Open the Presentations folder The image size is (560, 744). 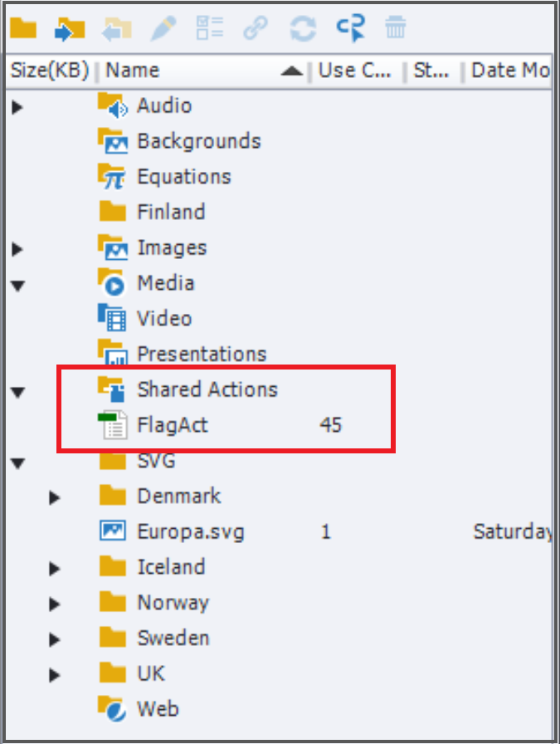201,354
